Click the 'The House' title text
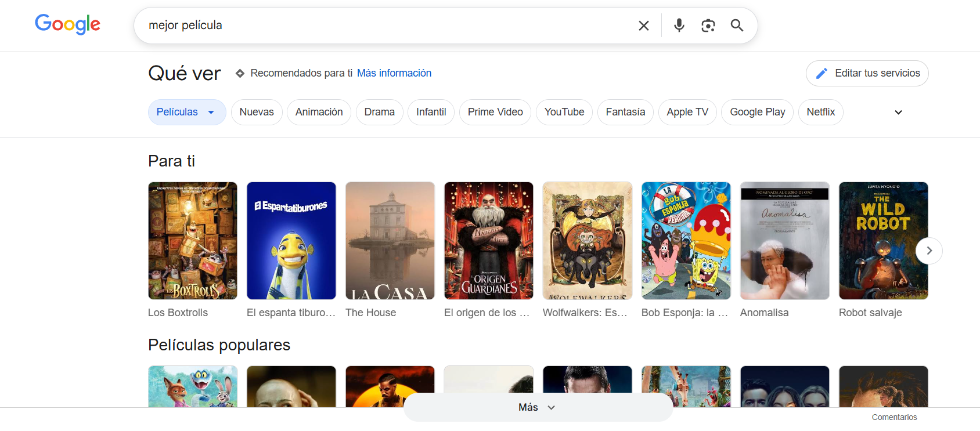The image size is (980, 431). tap(370, 313)
